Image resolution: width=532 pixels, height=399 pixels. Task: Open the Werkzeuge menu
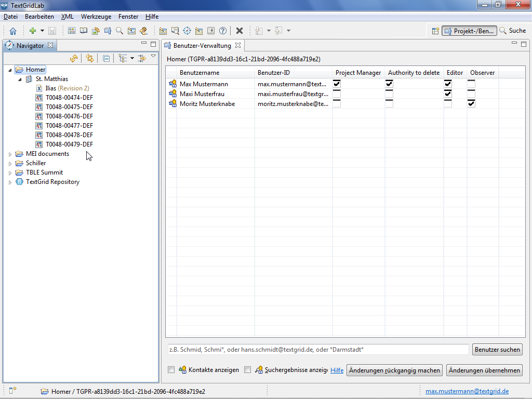tap(96, 17)
